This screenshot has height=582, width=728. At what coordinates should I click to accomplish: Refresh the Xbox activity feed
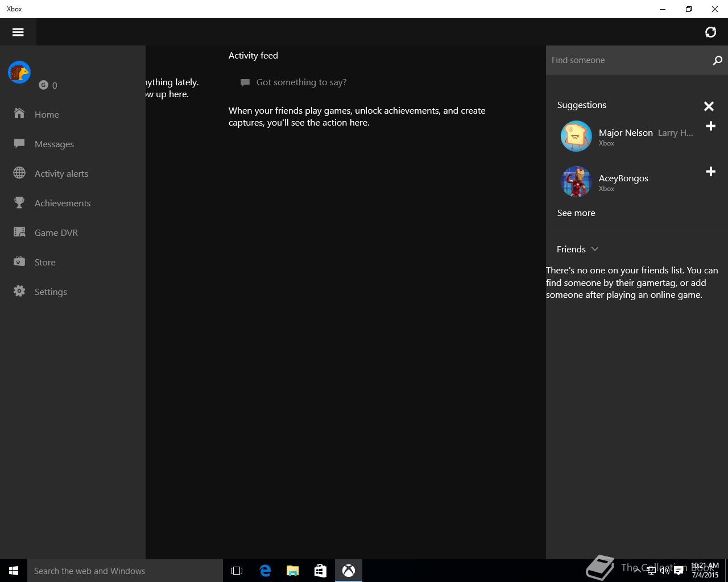pyautogui.click(x=710, y=32)
